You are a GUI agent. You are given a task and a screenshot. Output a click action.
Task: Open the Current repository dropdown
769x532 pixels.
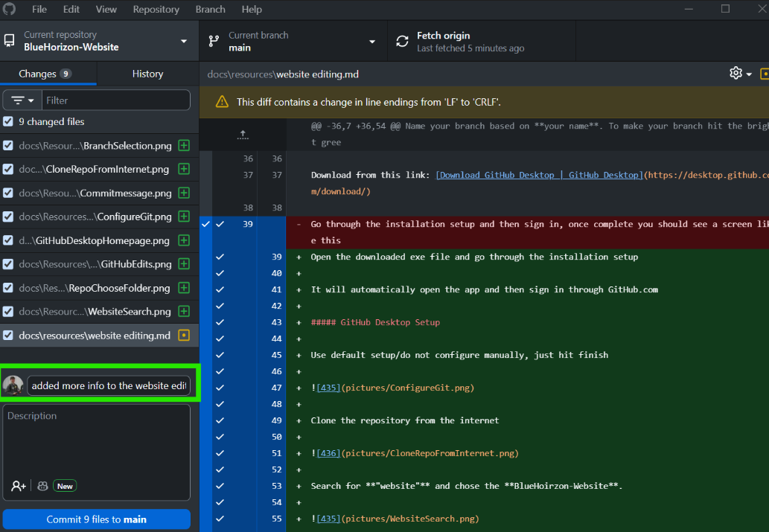click(x=100, y=41)
